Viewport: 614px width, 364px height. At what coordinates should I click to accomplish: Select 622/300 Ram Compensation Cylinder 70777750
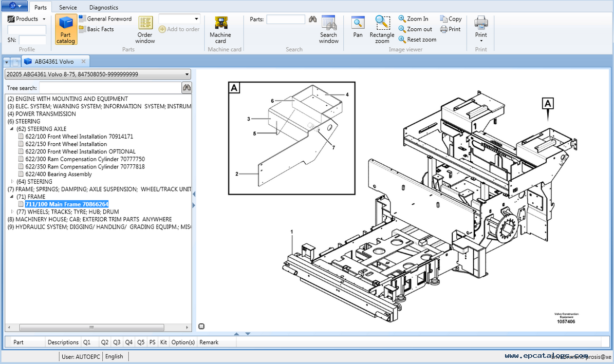click(85, 159)
